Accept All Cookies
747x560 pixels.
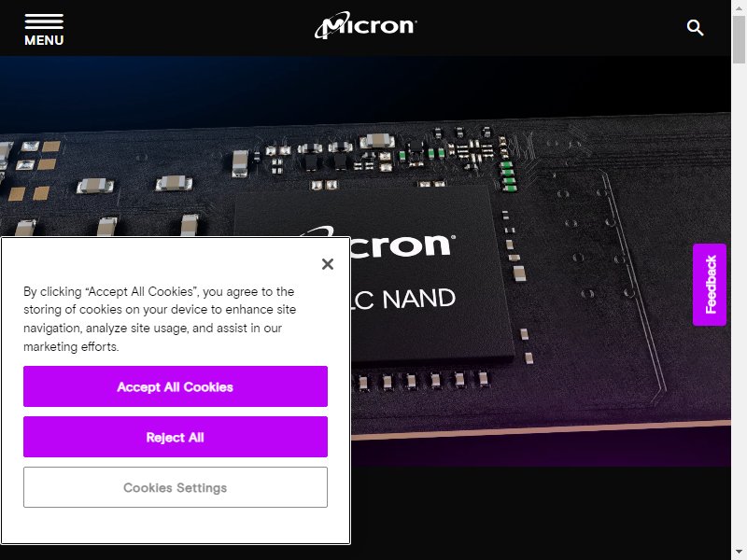(176, 386)
